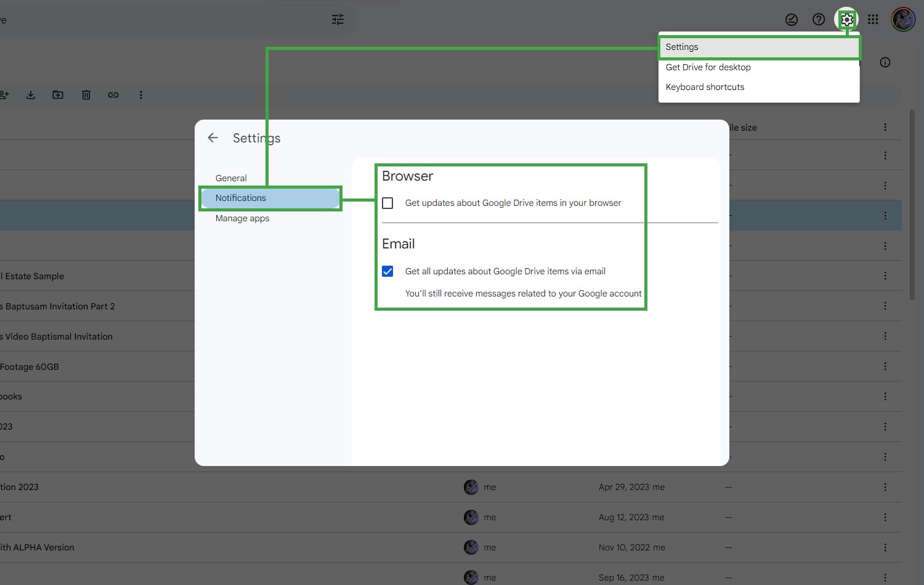The height and width of the screenshot is (585, 924).
Task: Select the Move to folder icon
Action: 58,94
